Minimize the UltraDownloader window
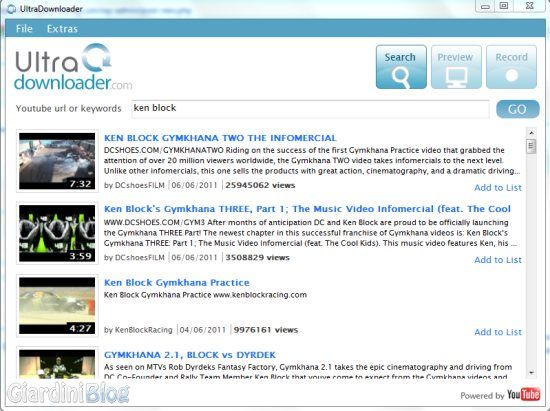Viewport: 550px width, 411px height. point(484,6)
